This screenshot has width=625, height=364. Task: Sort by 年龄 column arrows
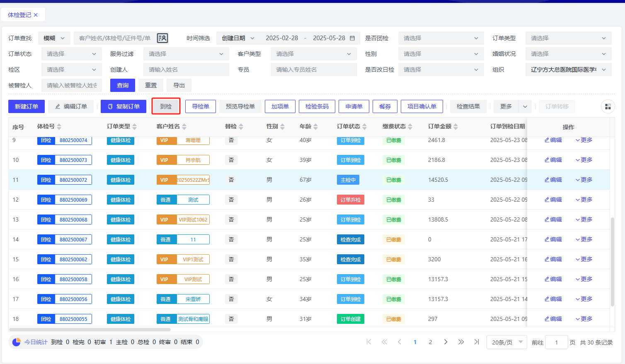coord(315,127)
